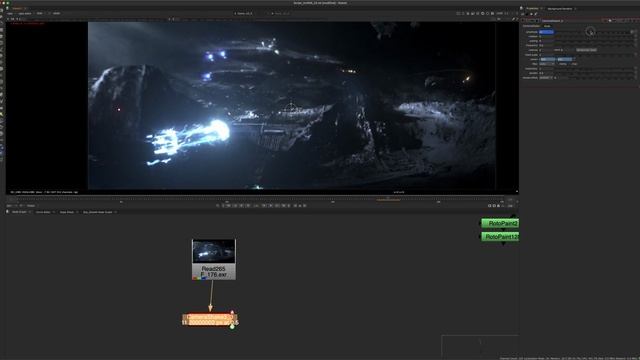Open the filter dropdown in properties
Image resolution: width=640 pixels, height=360 pixels.
point(547,64)
